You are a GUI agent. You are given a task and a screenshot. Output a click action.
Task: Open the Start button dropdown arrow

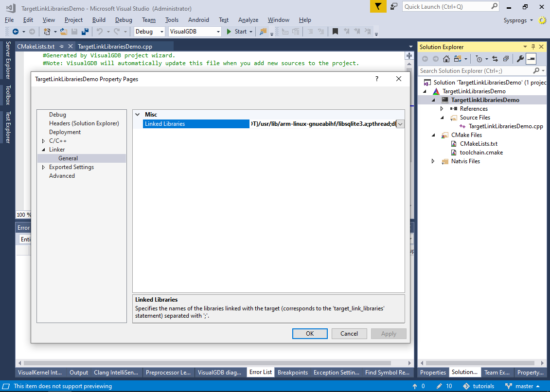251,32
